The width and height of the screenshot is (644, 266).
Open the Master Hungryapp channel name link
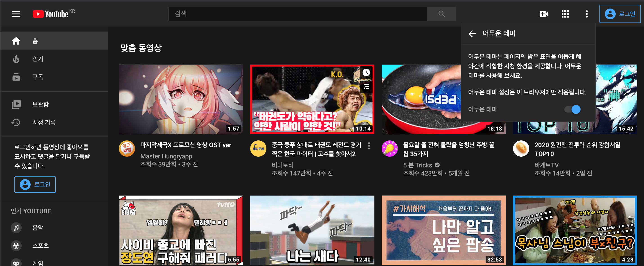tap(166, 156)
